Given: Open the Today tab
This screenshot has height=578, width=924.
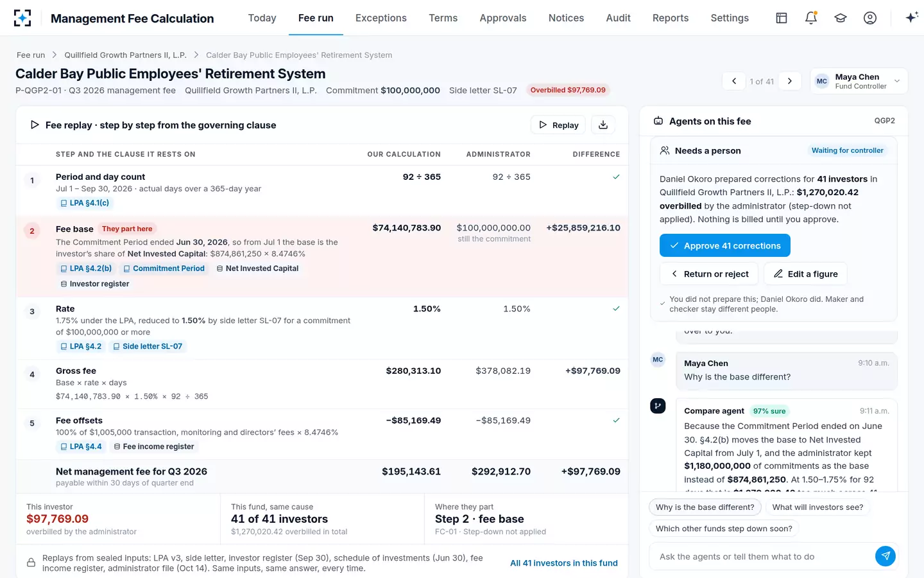Looking at the screenshot, I should tap(262, 18).
